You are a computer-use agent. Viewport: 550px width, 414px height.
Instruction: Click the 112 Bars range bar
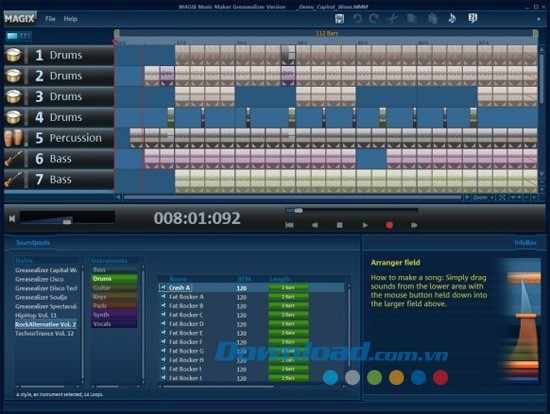pos(326,33)
